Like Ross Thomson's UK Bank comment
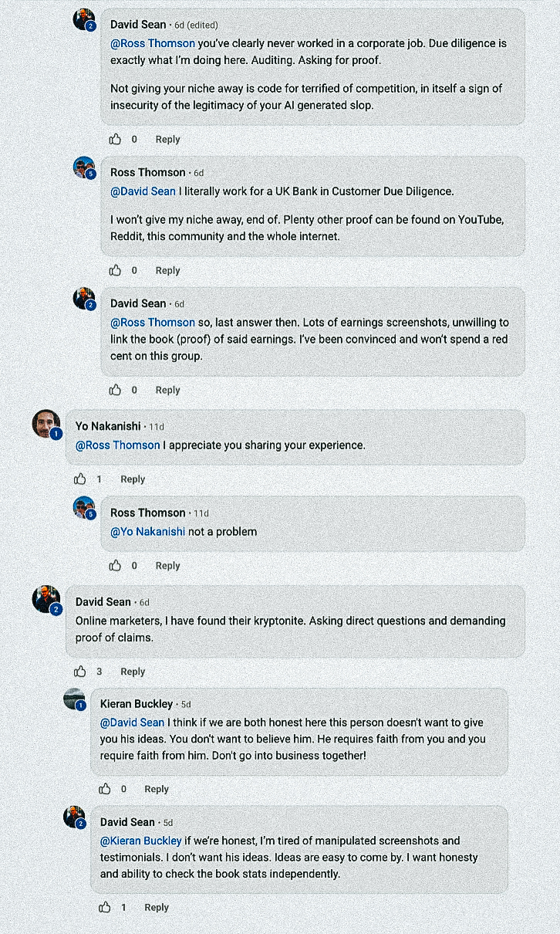 (x=115, y=271)
